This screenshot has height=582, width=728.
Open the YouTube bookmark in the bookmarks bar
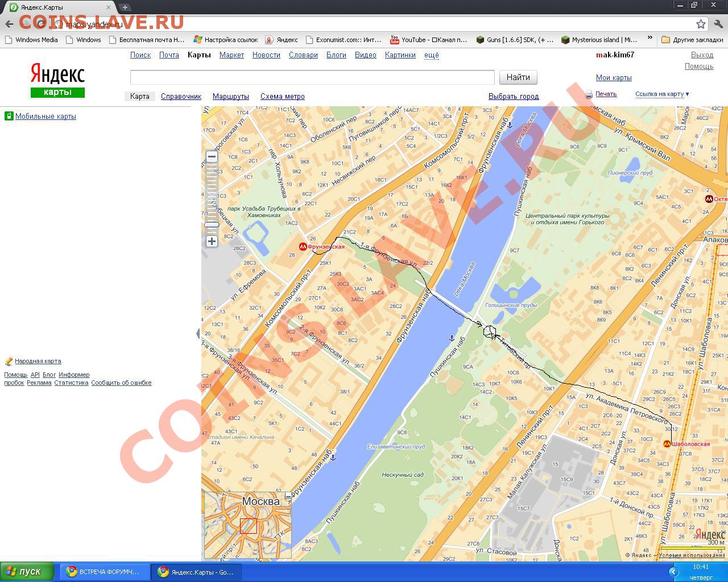pos(428,40)
